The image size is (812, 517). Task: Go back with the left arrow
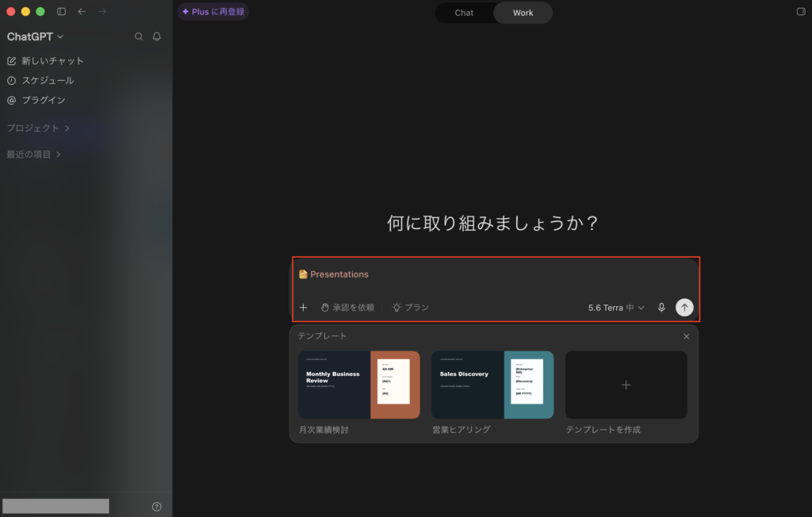[x=82, y=11]
